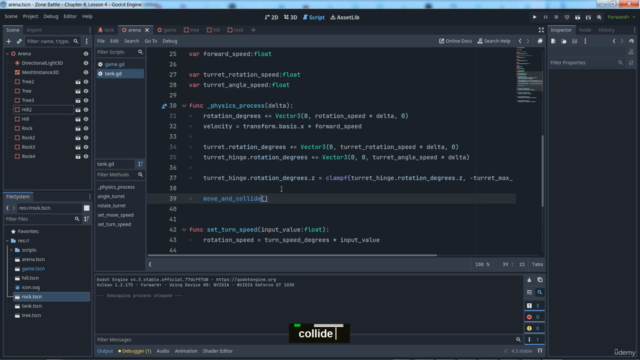
Task: Go to previous edited script arrow
Action: (x=520, y=41)
